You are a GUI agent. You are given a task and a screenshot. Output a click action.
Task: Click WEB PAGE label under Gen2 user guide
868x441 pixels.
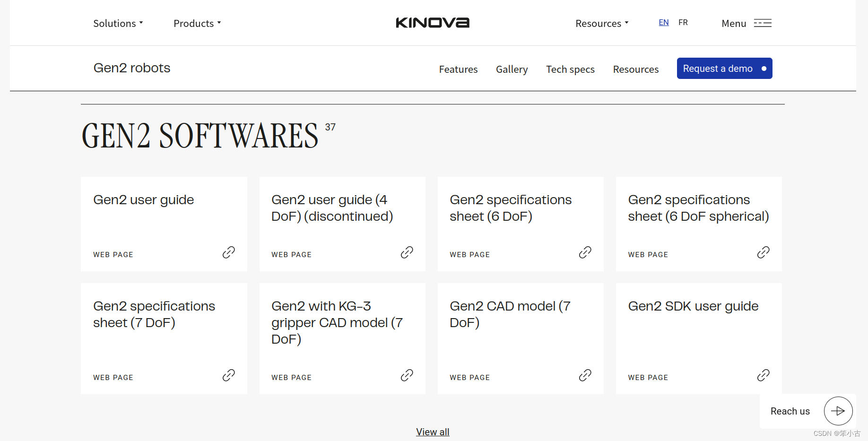(x=113, y=255)
